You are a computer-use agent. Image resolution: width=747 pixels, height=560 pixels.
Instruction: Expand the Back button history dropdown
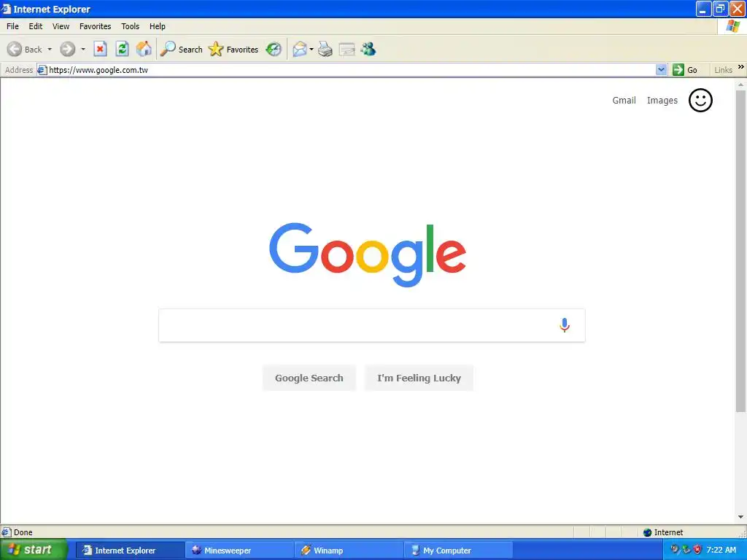click(50, 49)
